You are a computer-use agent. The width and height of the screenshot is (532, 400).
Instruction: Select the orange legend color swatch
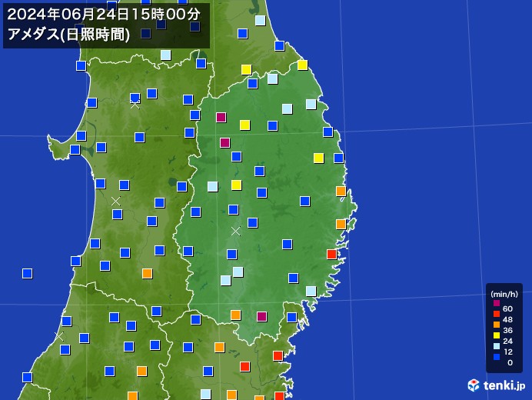[497, 325]
